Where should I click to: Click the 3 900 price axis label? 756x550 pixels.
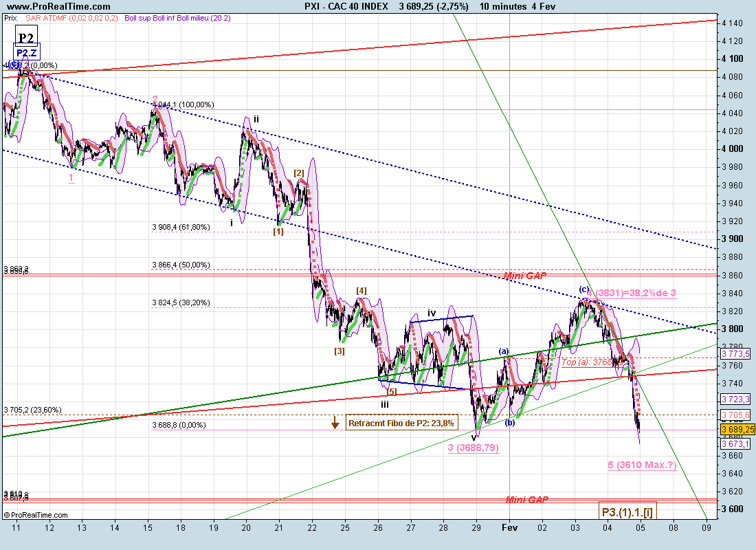(733, 239)
